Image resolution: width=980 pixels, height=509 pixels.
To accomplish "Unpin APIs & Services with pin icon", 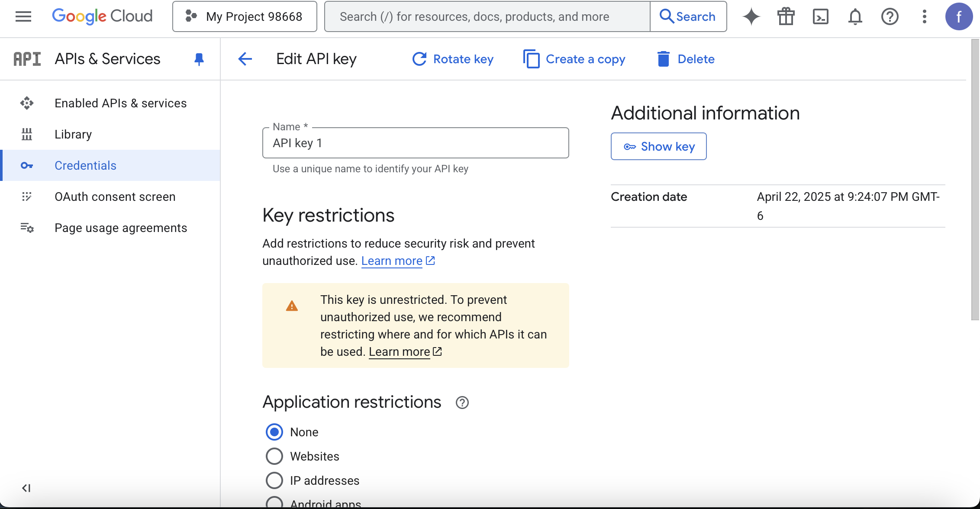I will tap(199, 59).
